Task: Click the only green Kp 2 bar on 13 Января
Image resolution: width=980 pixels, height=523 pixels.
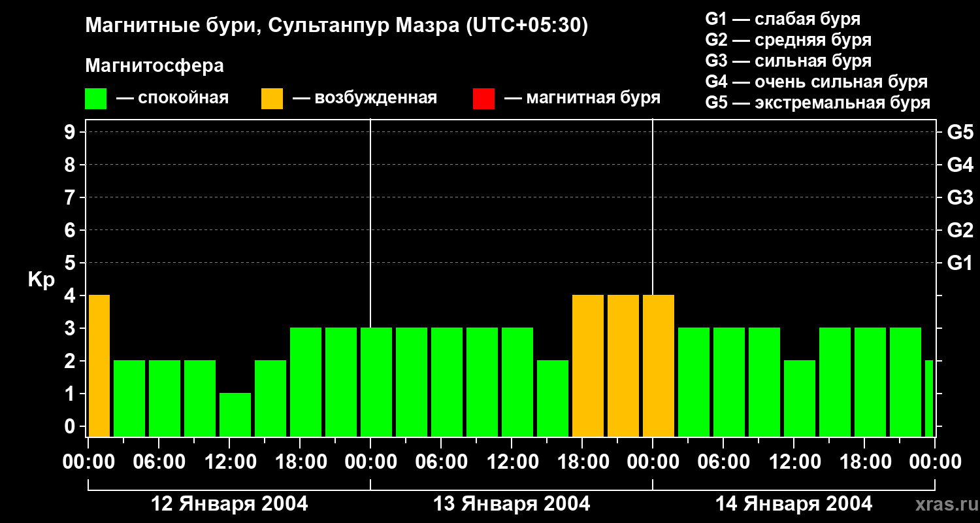Action: (x=553, y=398)
